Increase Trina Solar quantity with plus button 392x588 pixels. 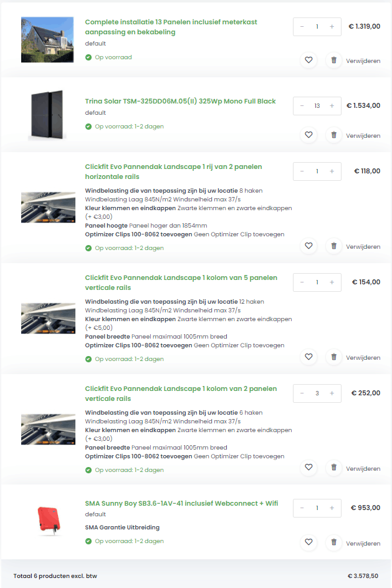pyautogui.click(x=332, y=105)
